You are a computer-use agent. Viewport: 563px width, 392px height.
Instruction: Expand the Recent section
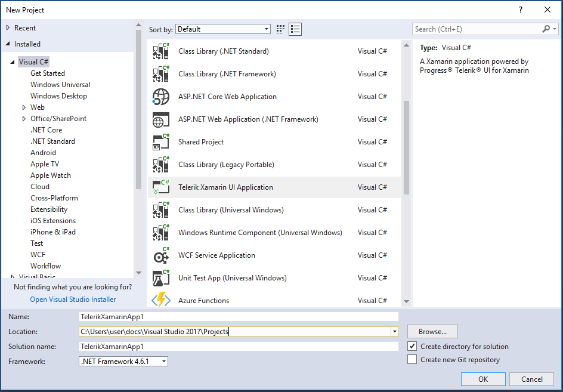[x=8, y=27]
